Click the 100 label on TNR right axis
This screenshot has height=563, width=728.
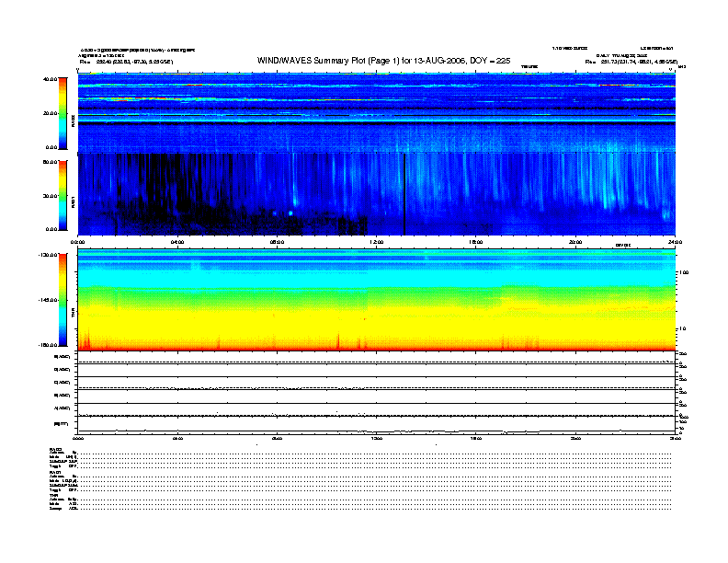pos(684,272)
